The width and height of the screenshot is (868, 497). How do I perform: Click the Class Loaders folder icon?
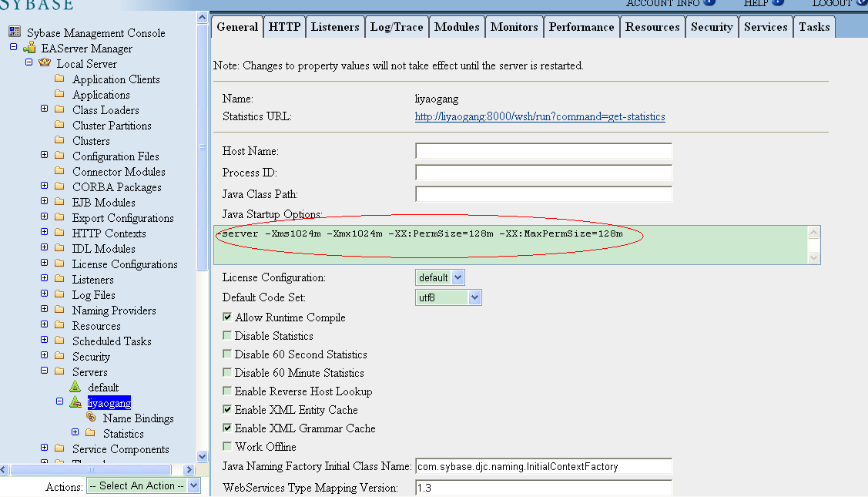pos(59,109)
